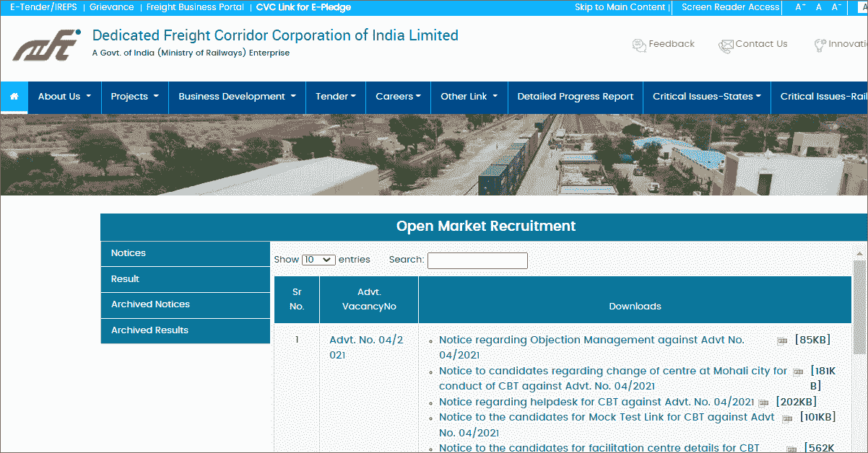This screenshot has height=453, width=868.
Task: Click the Screen Reader Access link
Action: [x=729, y=7]
